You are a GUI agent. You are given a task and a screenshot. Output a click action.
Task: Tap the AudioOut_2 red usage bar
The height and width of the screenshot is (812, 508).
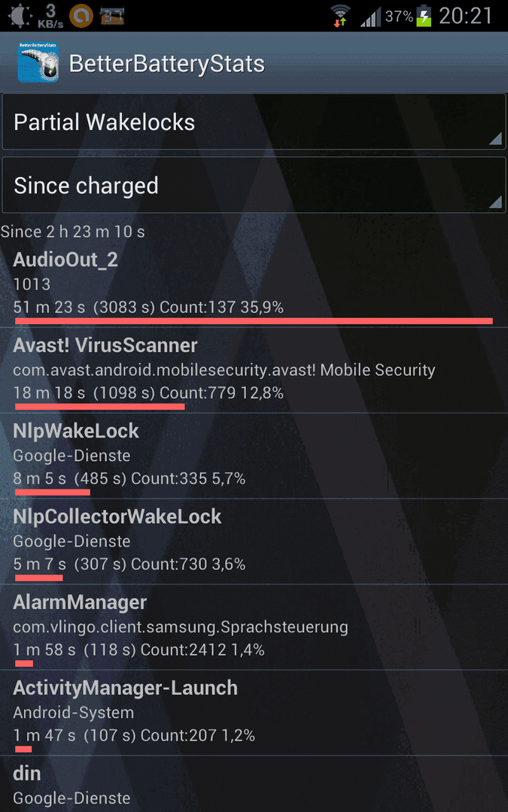coord(254,321)
